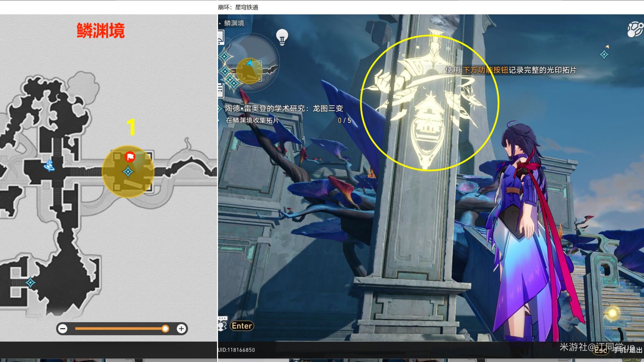Click the Space Anchor icon on map
The height and width of the screenshot is (362, 644).
[x=49, y=166]
